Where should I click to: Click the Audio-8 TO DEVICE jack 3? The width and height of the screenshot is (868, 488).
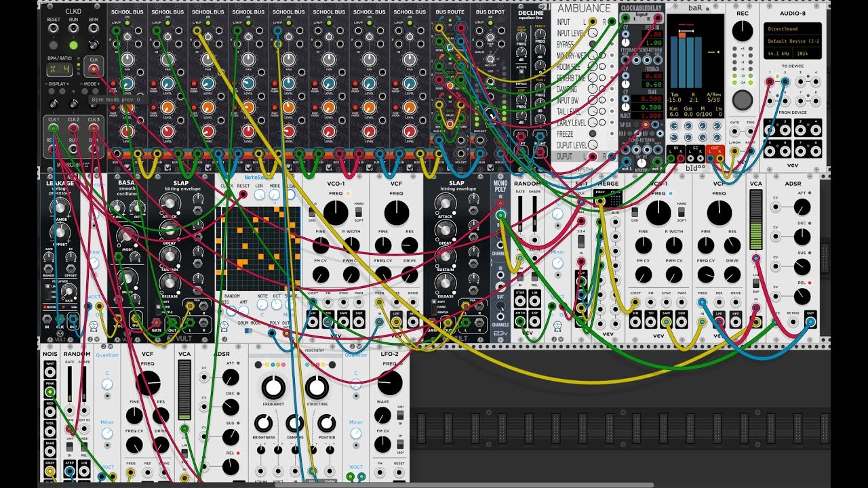click(x=801, y=81)
